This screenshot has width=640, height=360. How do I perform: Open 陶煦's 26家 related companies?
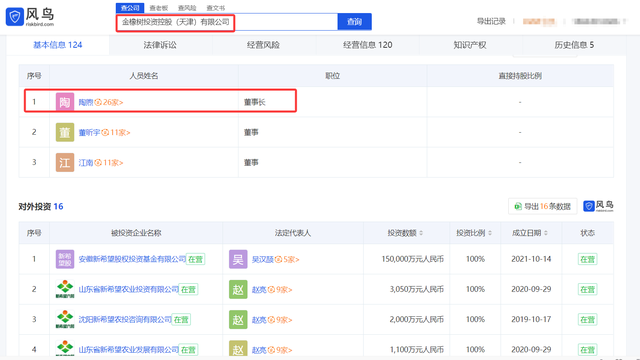click(109, 102)
